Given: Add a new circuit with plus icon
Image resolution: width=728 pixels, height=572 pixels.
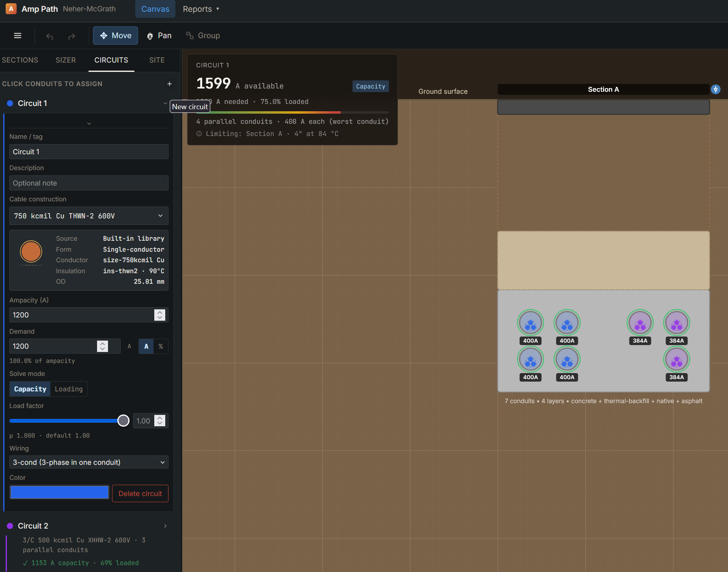Looking at the screenshot, I should 169,84.
